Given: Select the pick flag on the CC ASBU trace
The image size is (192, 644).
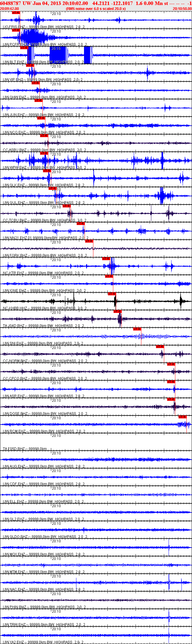Looking at the screenshot, I should tap(44, 136).
